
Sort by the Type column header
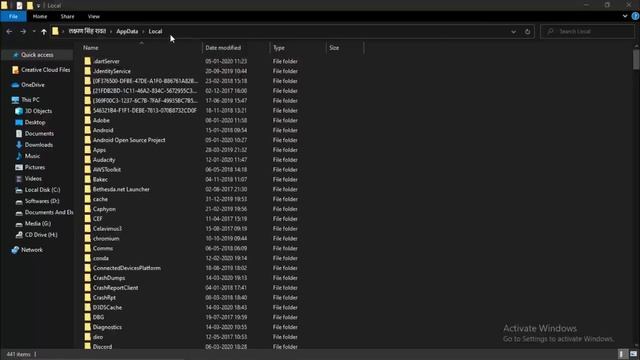(x=279, y=48)
